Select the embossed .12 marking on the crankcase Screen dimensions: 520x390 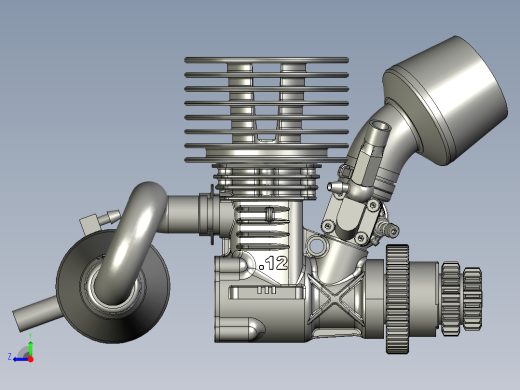(x=273, y=263)
